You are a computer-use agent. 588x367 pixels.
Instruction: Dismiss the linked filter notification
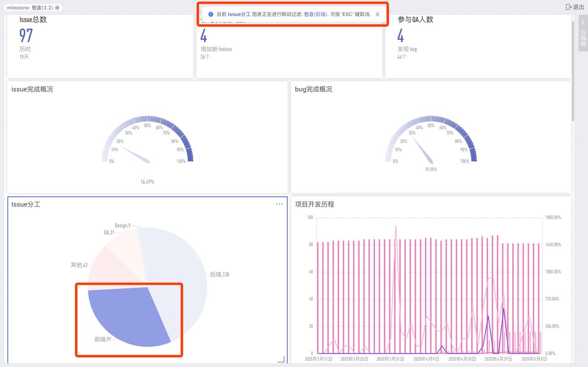click(x=377, y=14)
